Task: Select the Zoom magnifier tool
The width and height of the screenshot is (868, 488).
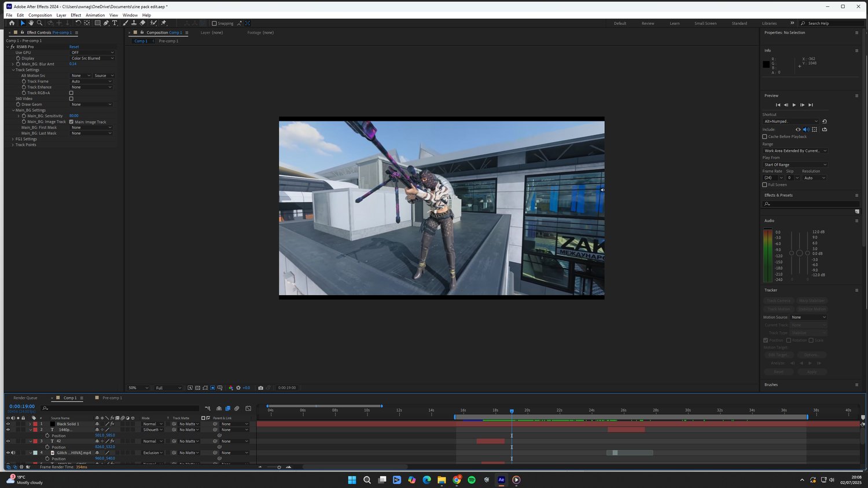Action: [x=39, y=23]
